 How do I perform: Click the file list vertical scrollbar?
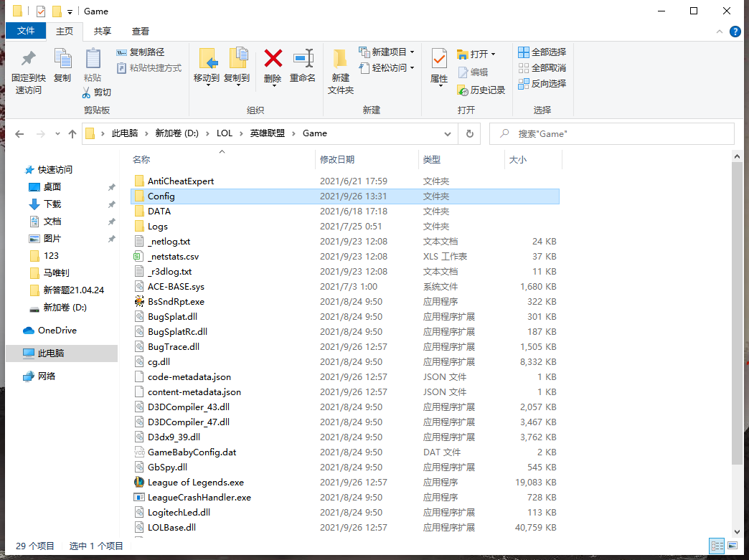coord(737,313)
